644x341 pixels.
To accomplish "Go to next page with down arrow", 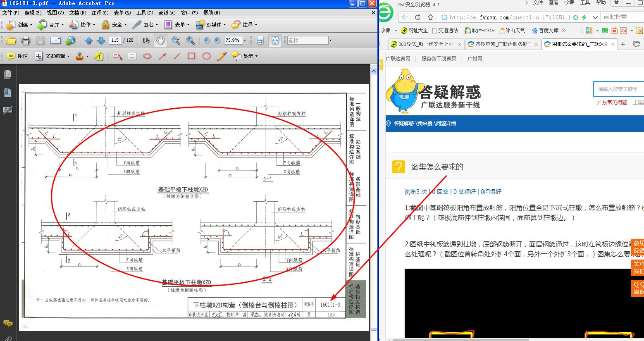I will point(101,41).
